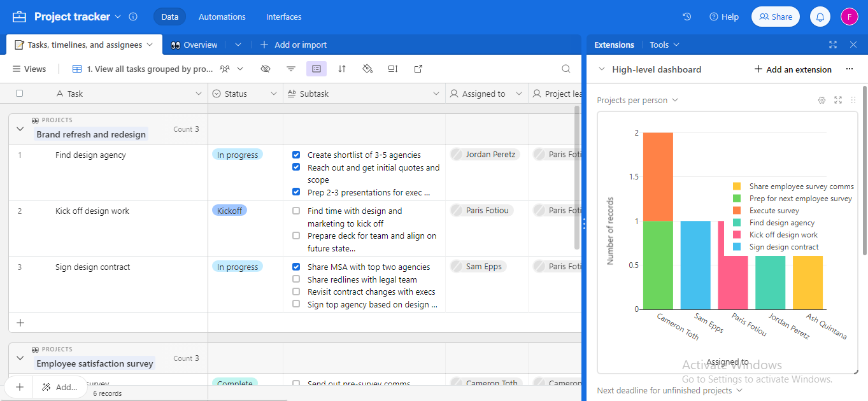868x401 pixels.
Task: Switch to the Automations tab
Action: click(222, 17)
